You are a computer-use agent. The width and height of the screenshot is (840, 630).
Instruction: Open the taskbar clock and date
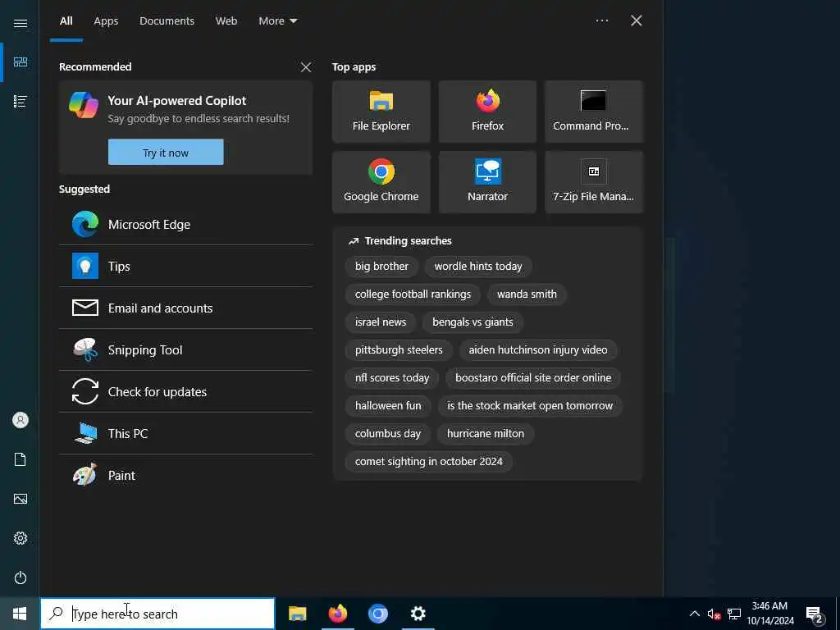(769, 614)
